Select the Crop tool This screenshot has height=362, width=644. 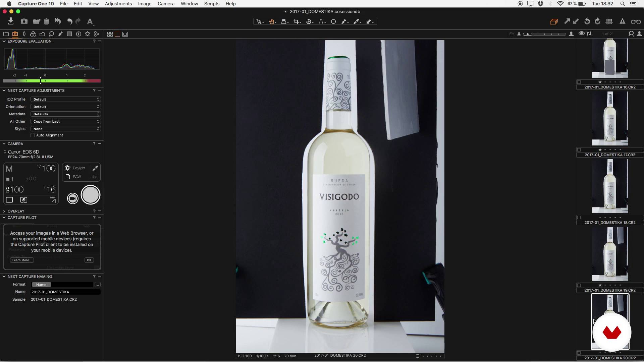pos(297,21)
